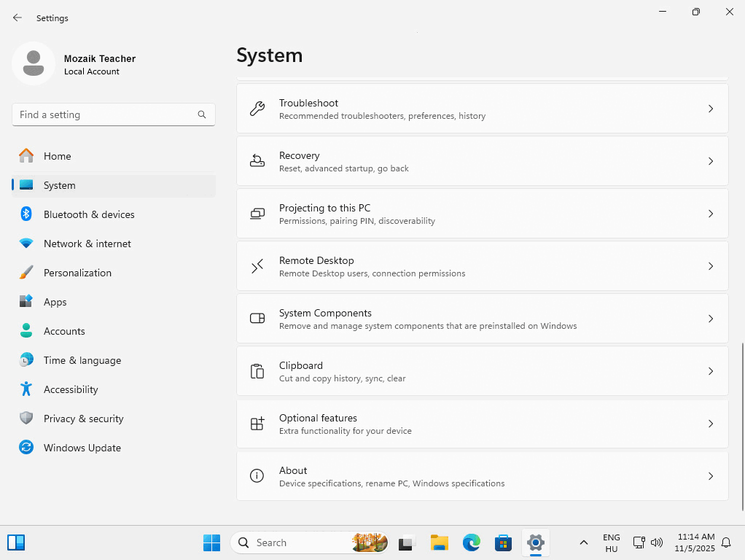
Task: Click the Remote Desktop icon
Action: coord(257,266)
